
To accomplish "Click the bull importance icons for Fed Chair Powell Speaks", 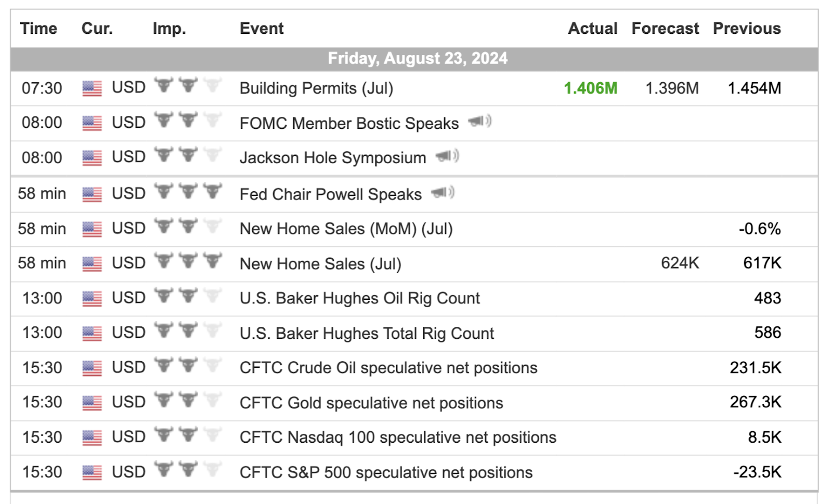I will (188, 191).
